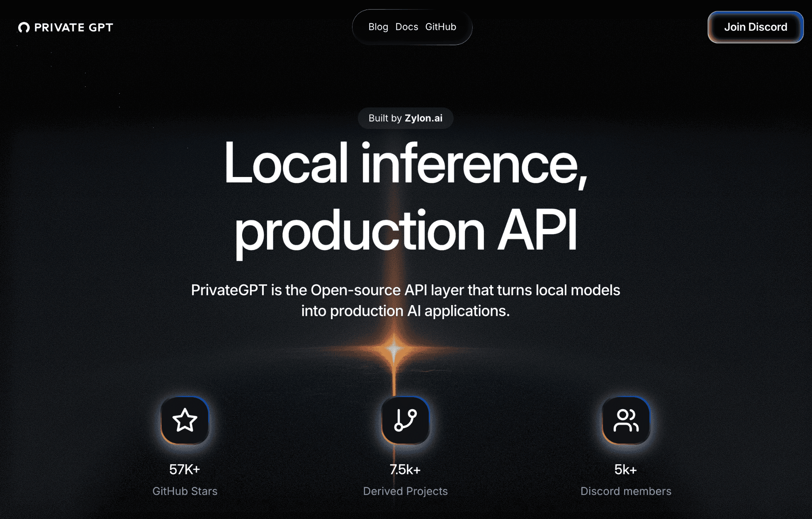Click the 7.5k+ projects count
Screen dimensions: 812x519
pyautogui.click(x=405, y=469)
